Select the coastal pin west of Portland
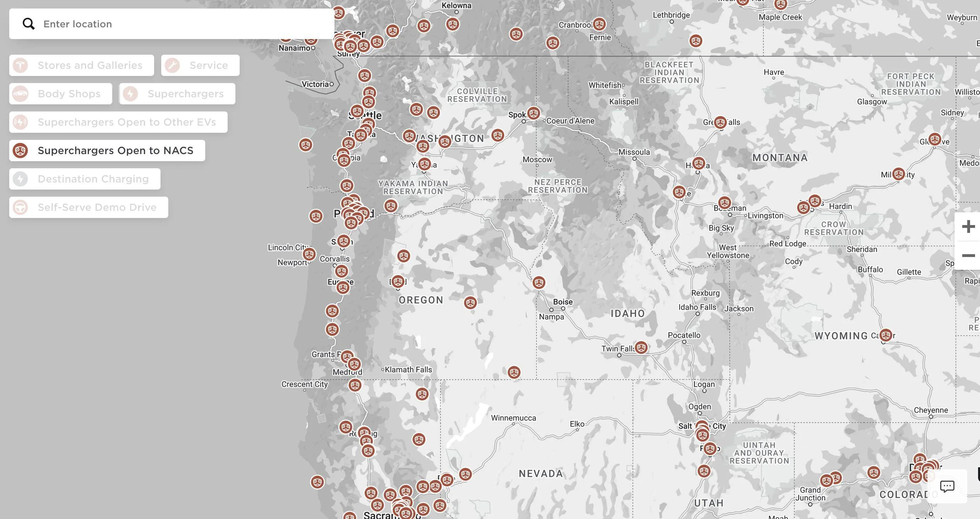Image resolution: width=980 pixels, height=519 pixels. (x=316, y=216)
